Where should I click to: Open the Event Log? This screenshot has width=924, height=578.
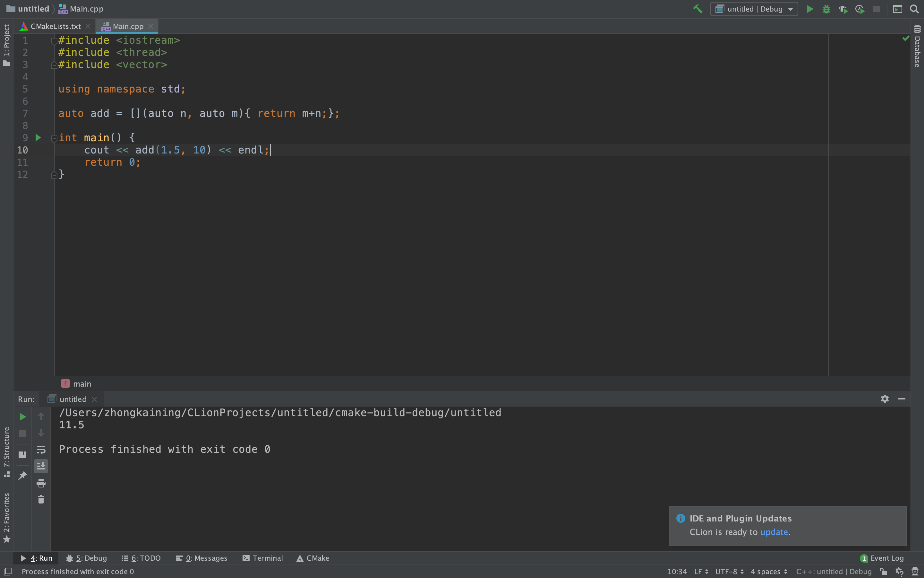pos(882,558)
